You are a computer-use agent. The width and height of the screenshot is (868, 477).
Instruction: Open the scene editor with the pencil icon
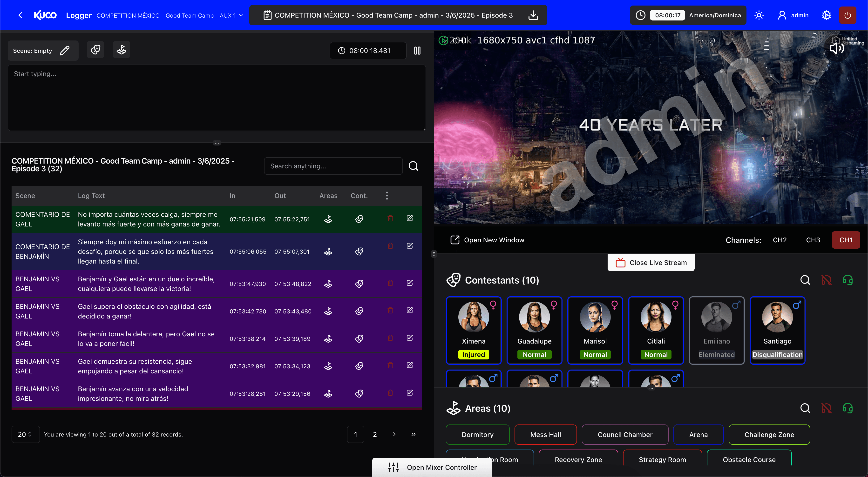(x=65, y=51)
